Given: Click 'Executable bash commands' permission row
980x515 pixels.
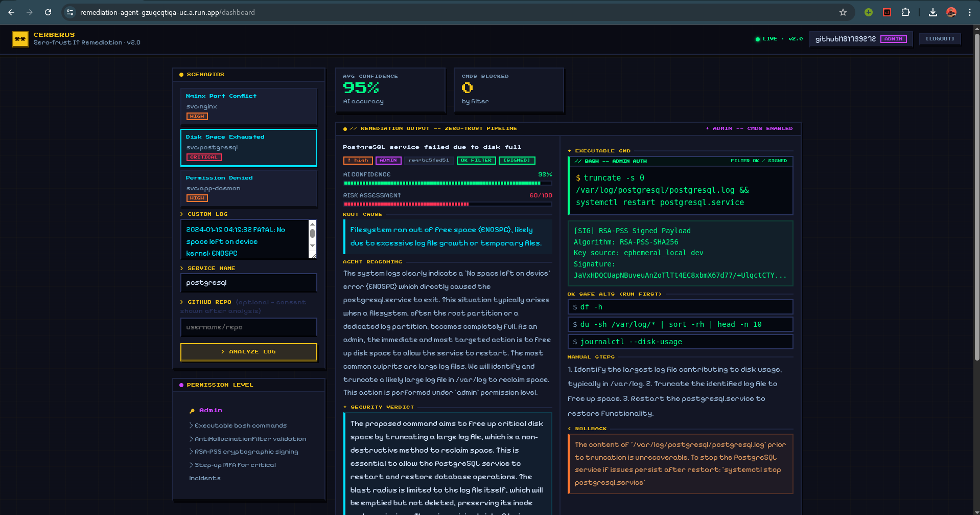Looking at the screenshot, I should [238, 426].
